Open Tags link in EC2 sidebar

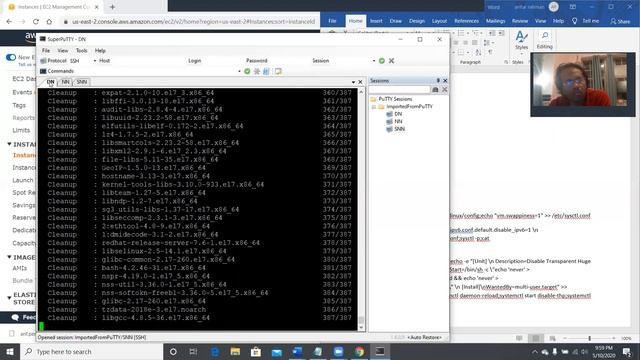[19, 105]
